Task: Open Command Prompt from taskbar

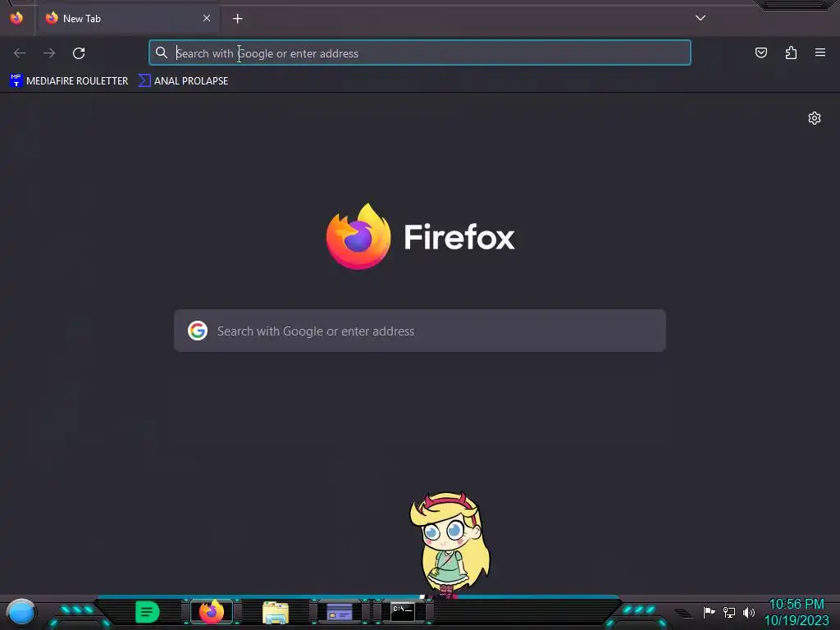Action: (x=402, y=611)
